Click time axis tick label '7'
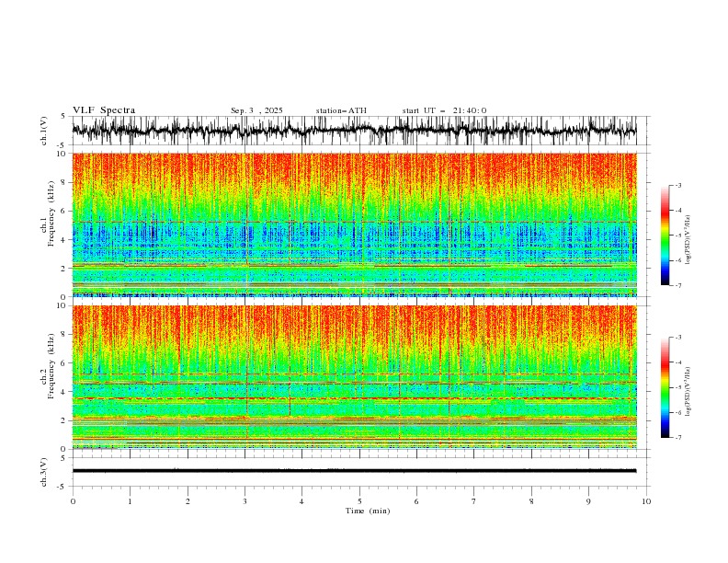The image size is (728, 563). [x=474, y=501]
